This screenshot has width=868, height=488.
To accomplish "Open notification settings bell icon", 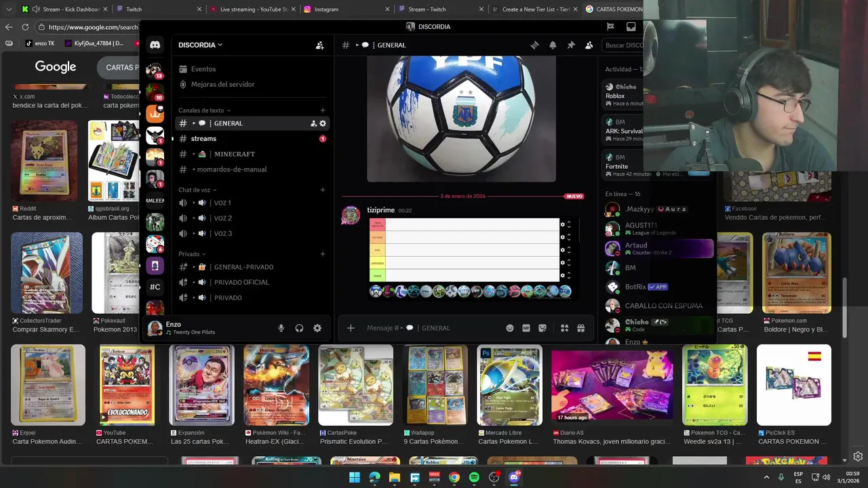I will click(553, 45).
